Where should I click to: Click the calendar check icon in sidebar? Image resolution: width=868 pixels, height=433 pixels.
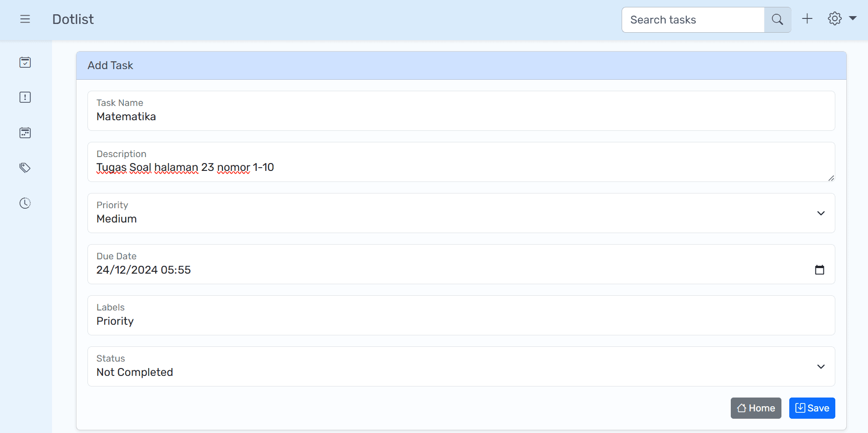coord(25,62)
